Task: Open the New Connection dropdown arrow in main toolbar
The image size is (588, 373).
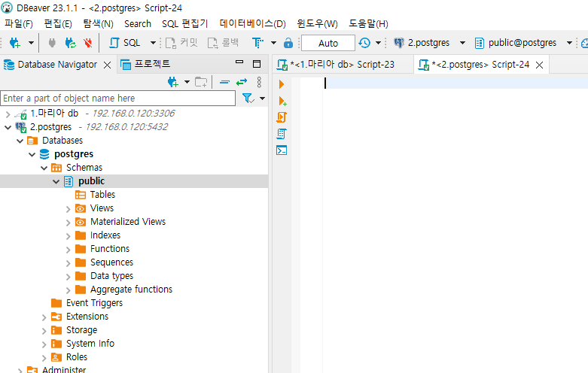Action: (x=31, y=43)
